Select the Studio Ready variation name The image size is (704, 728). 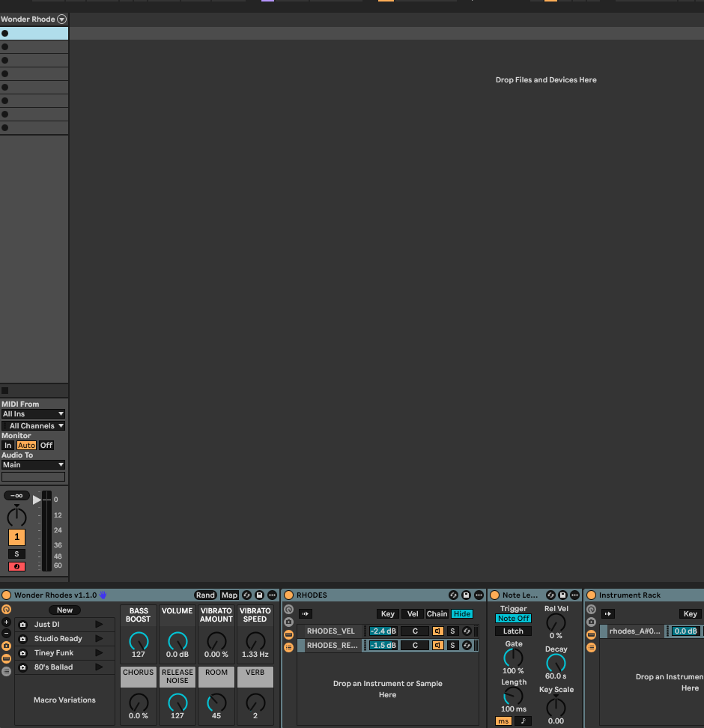58,639
